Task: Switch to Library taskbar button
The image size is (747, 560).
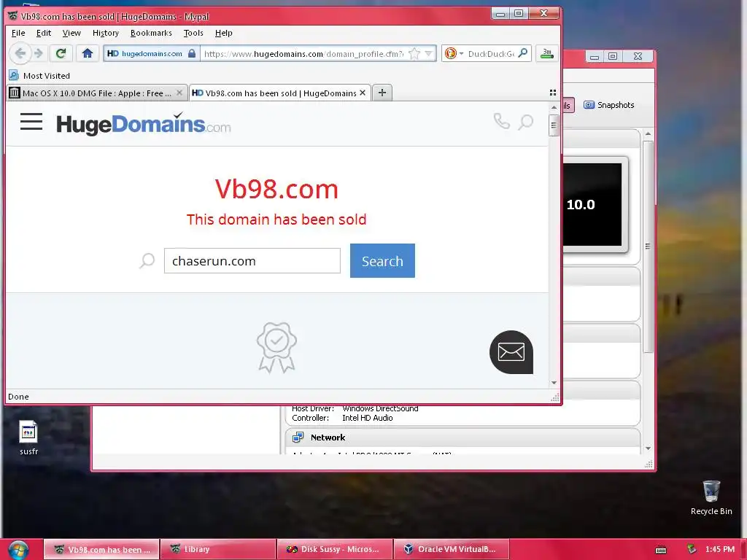Action: click(218, 549)
